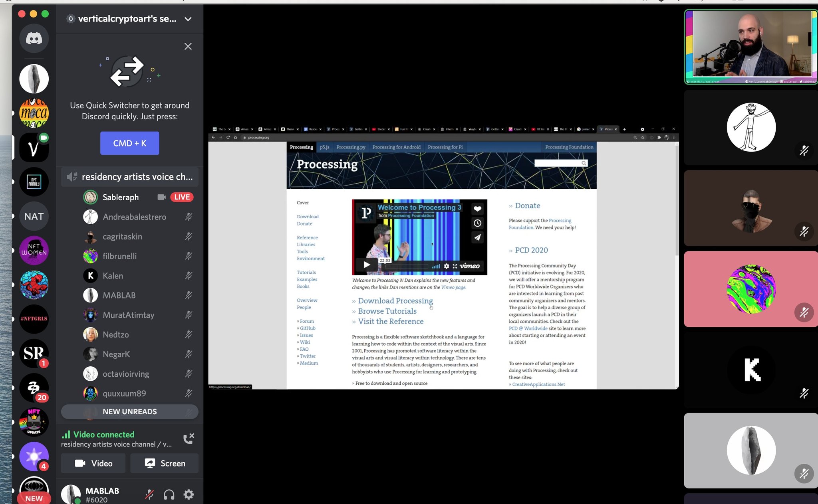Open the moca server icon
Viewport: 818px width, 504px height.
(34, 113)
